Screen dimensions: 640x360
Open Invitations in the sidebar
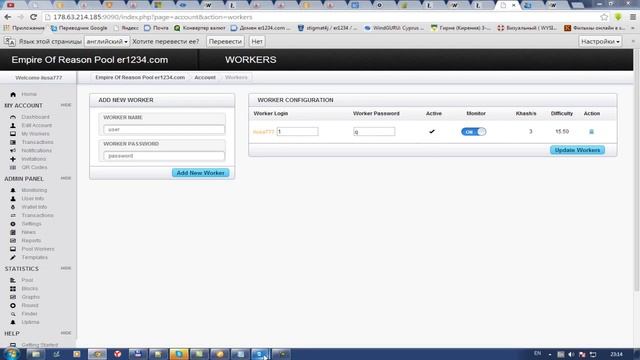click(33, 159)
